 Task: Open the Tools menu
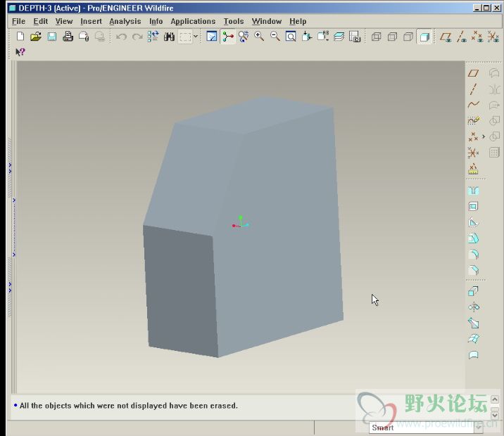(234, 21)
